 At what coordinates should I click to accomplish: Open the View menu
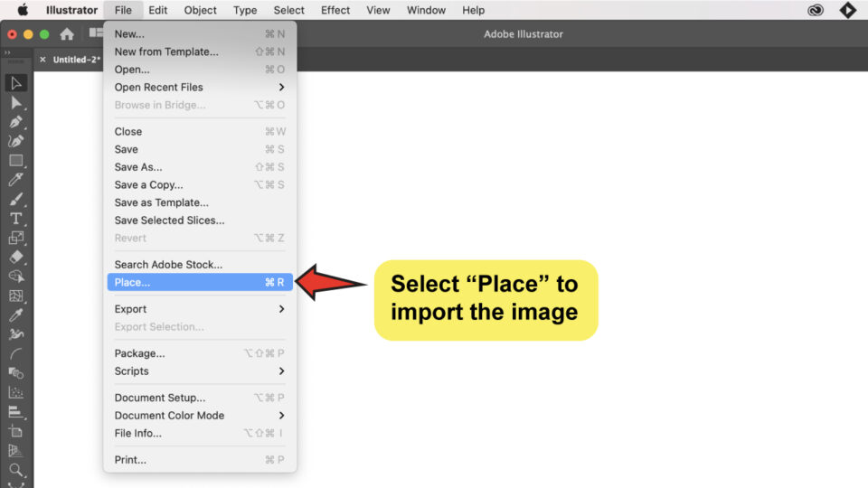pos(378,10)
